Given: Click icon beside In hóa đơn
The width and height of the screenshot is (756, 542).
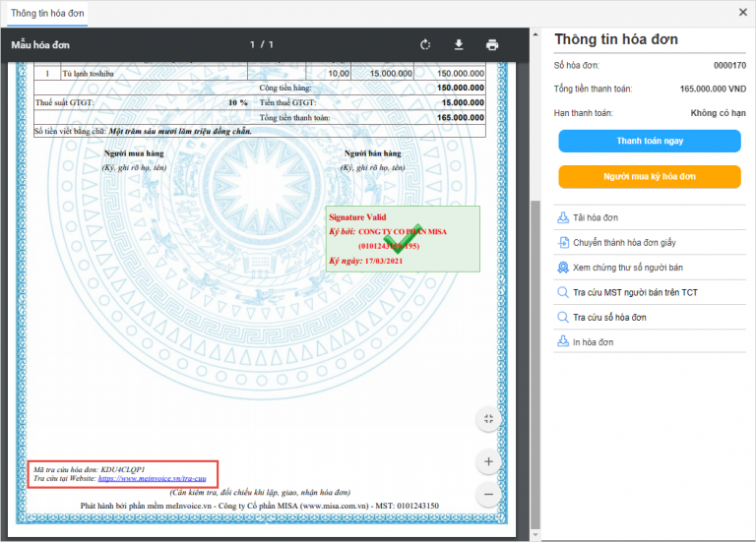Looking at the screenshot, I should click(563, 342).
